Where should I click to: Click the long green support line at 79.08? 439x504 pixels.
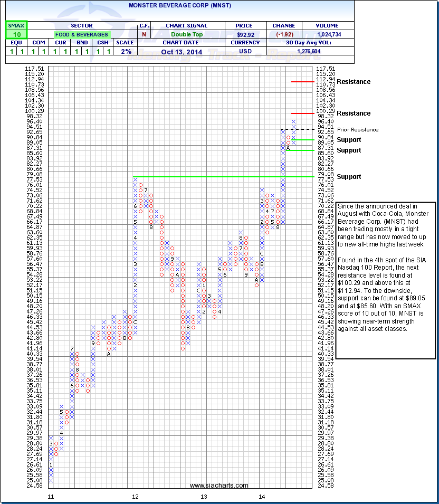(211, 177)
